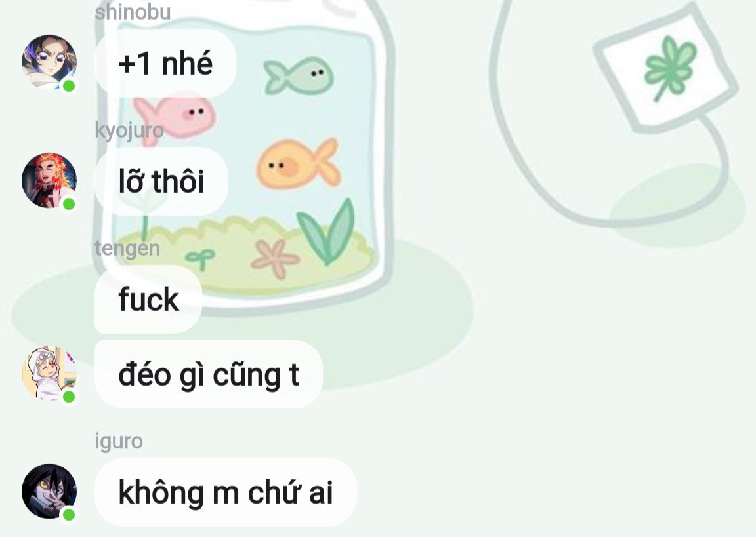
Task: Click the kyojuro sender name
Action: (x=129, y=130)
